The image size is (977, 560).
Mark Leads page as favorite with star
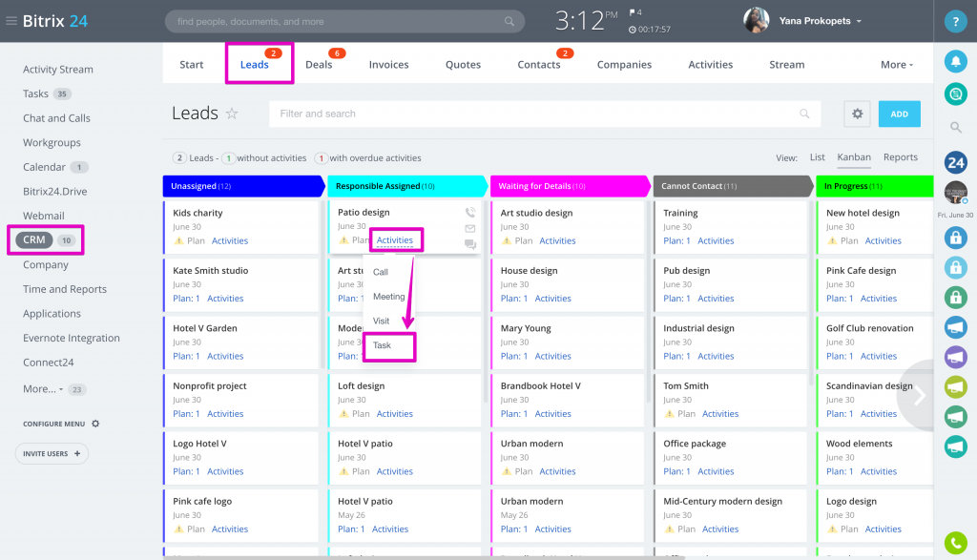[232, 114]
